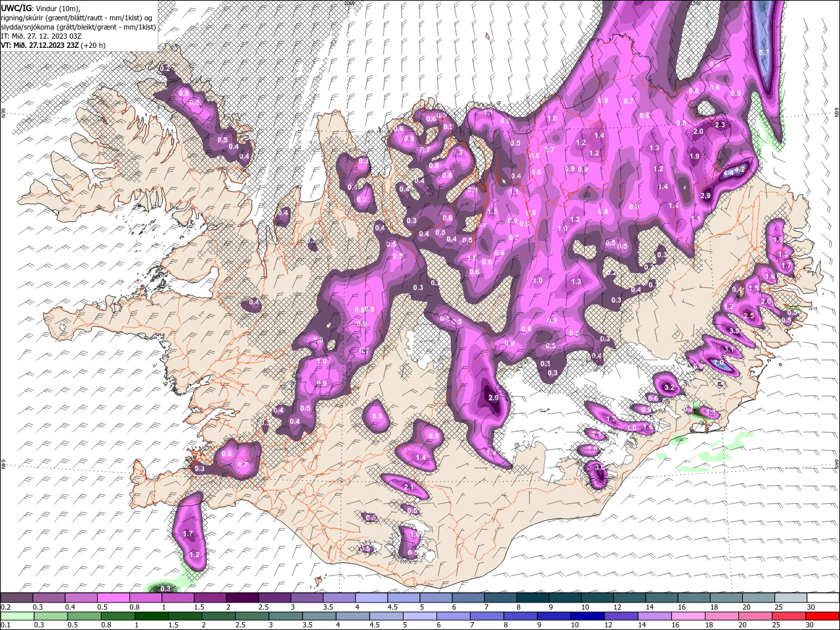This screenshot has height=630, width=840.
Task: Click the 1.2 value in the southwest offshore patch
Action: pos(194,555)
